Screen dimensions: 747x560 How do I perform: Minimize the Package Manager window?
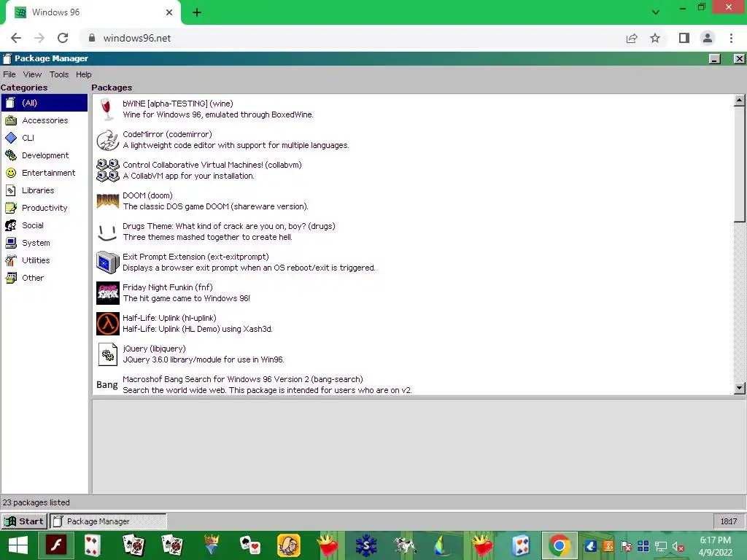point(715,58)
